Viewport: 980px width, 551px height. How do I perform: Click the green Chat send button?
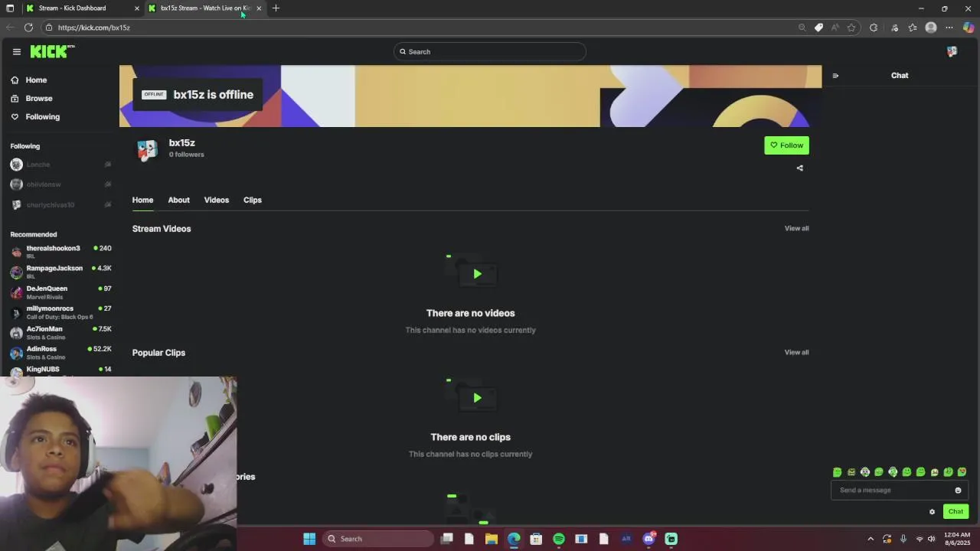click(955, 512)
